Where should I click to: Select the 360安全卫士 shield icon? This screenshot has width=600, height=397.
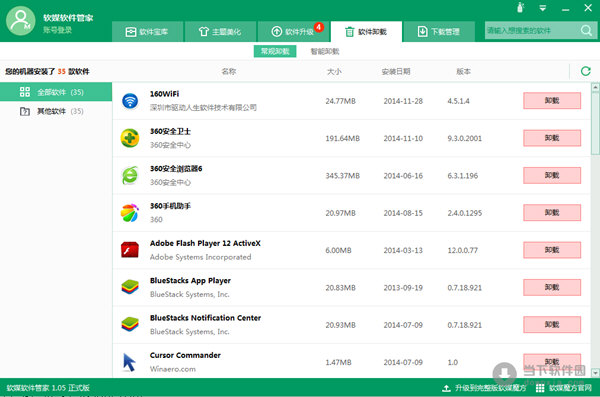click(x=130, y=138)
